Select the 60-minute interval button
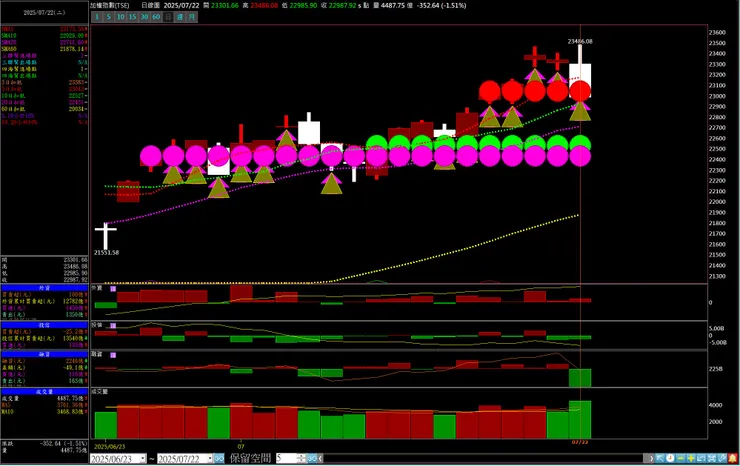This screenshot has height=466, width=740. coord(156,17)
